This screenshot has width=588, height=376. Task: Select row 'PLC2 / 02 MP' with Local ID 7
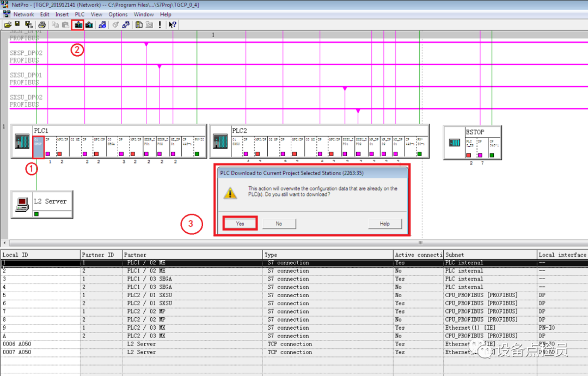tap(294, 312)
